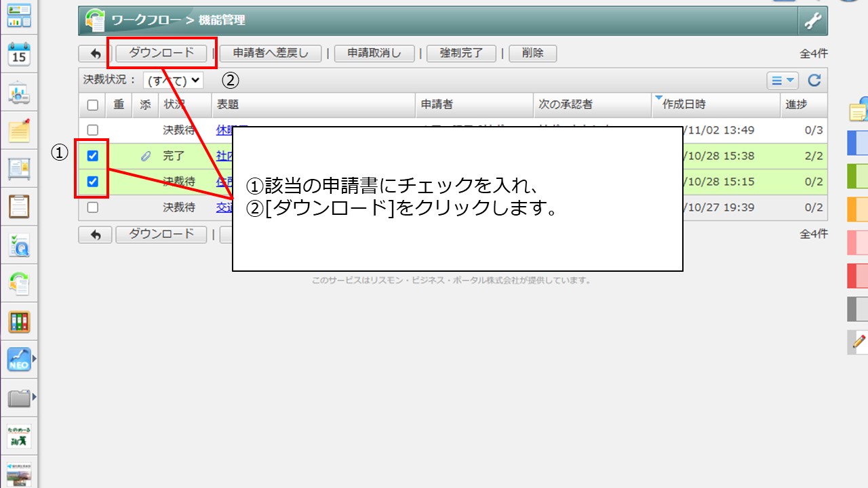Open the NEO chart tool in the sidebar
This screenshot has height=488, width=868.
pyautogui.click(x=18, y=360)
